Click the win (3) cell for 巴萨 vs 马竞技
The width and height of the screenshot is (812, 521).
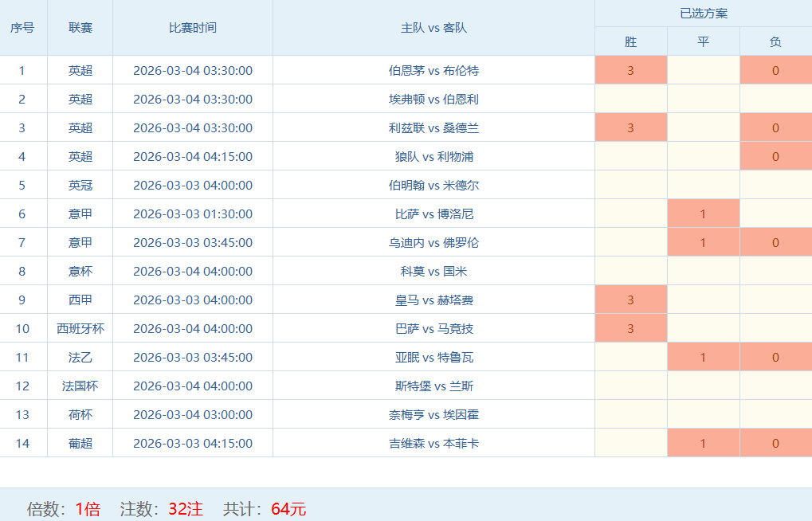click(630, 328)
